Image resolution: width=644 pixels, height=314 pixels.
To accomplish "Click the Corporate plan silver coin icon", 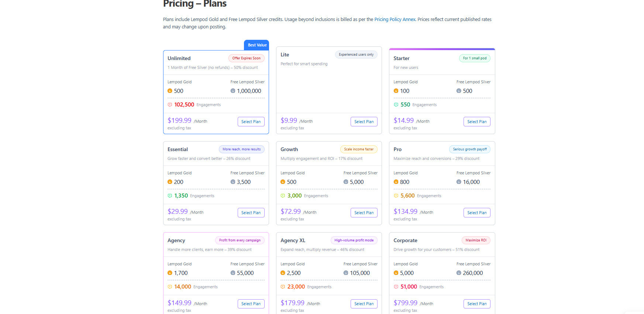I will pos(459,273).
